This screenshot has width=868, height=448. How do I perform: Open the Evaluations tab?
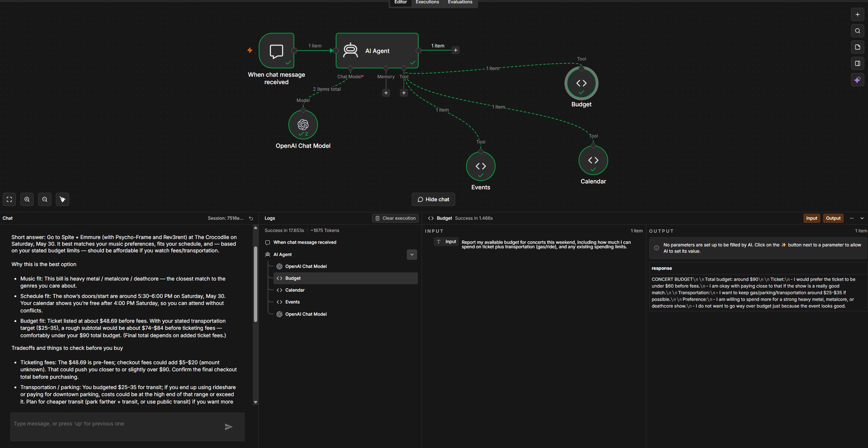460,2
